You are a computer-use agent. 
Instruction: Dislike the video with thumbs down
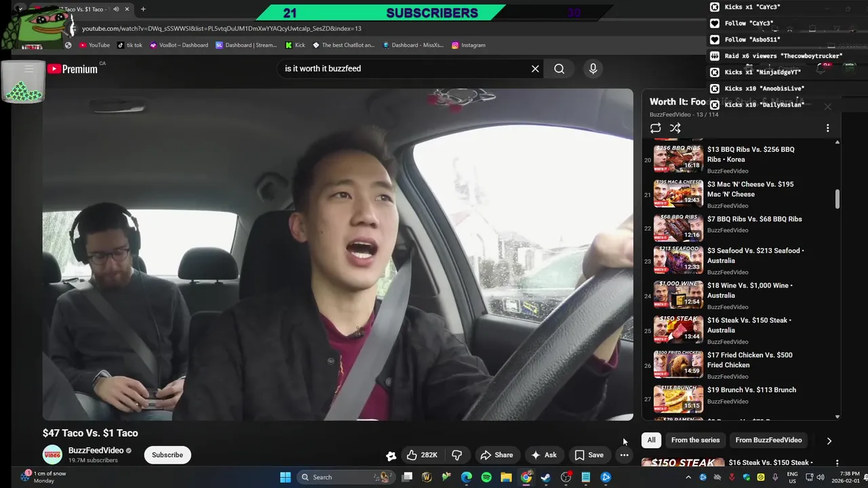click(x=457, y=455)
